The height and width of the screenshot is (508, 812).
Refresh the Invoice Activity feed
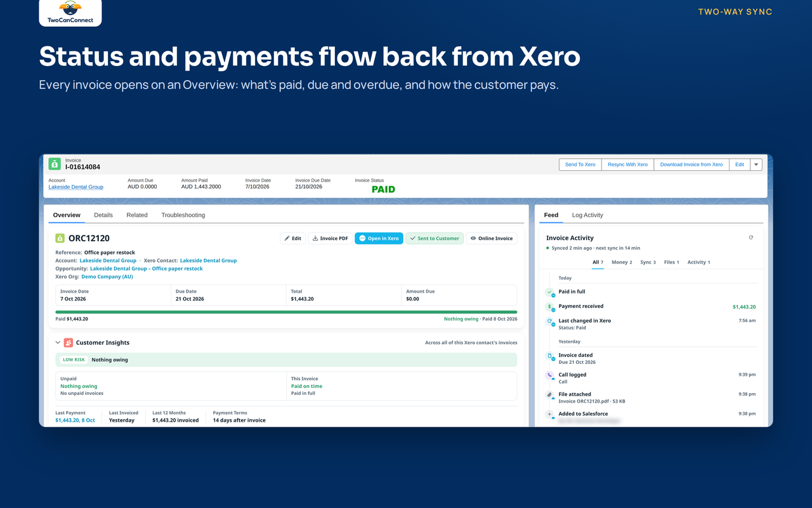[751, 237]
